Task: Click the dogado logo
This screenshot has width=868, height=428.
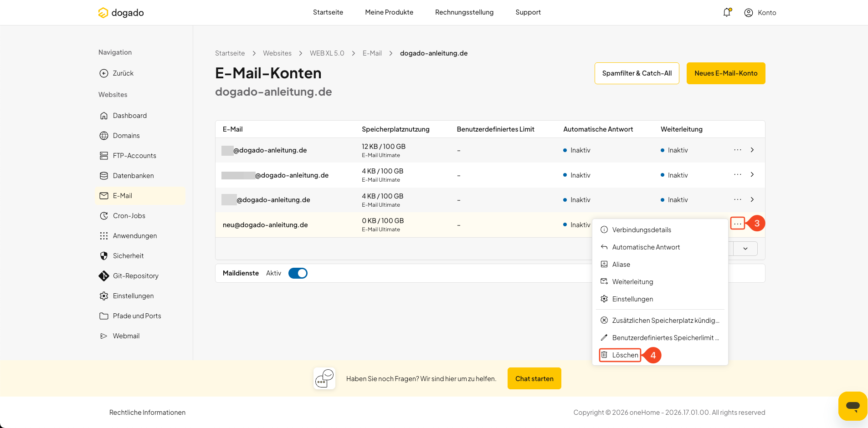Action: tap(121, 13)
